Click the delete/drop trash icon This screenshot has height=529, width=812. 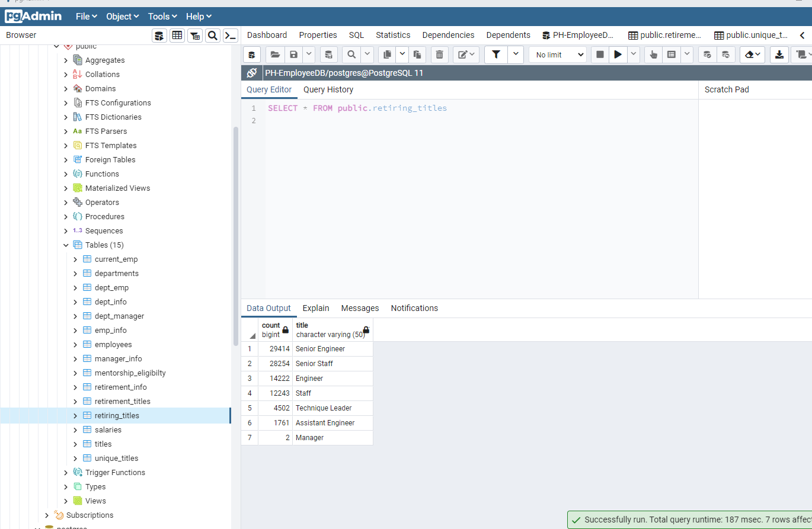pyautogui.click(x=439, y=54)
